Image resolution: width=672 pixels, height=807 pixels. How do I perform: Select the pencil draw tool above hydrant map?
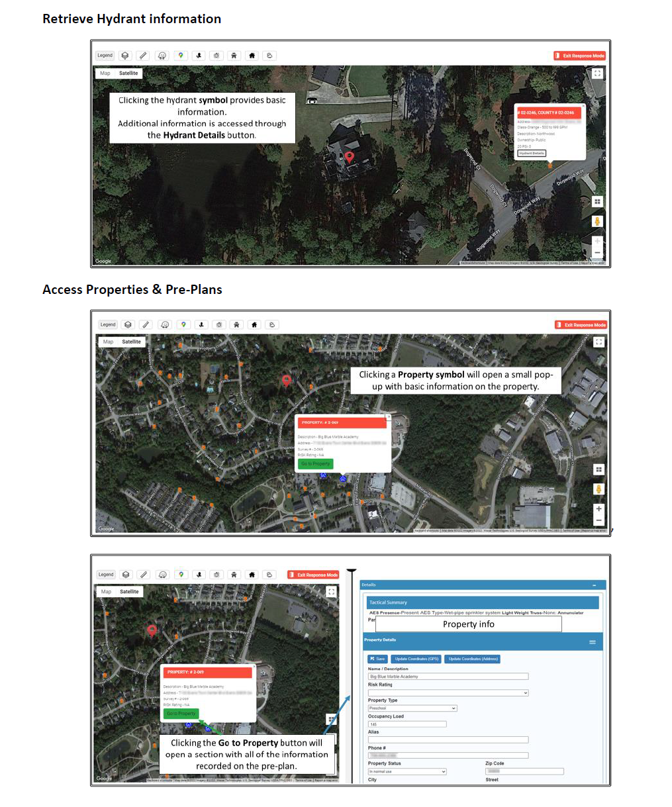[143, 56]
